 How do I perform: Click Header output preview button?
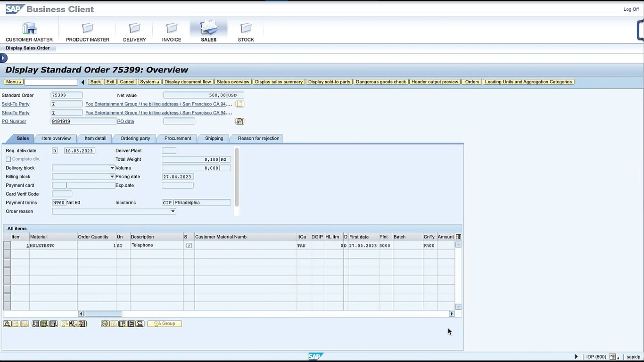(x=435, y=82)
